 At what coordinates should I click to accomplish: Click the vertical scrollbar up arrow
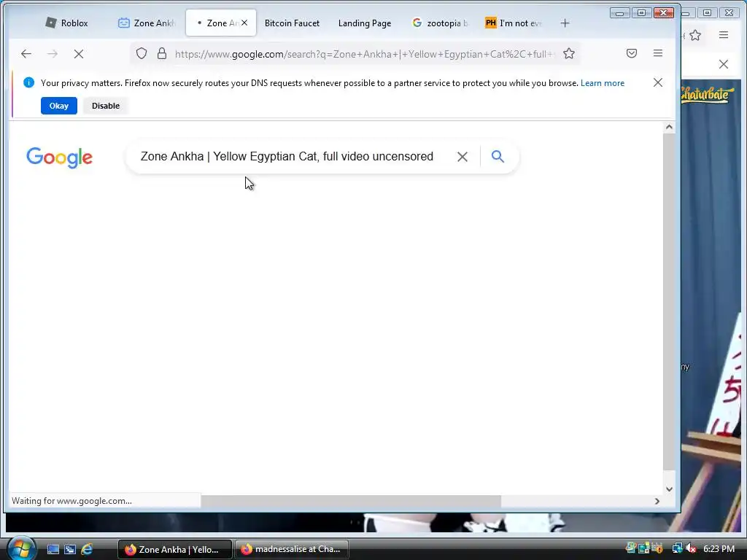tap(669, 127)
